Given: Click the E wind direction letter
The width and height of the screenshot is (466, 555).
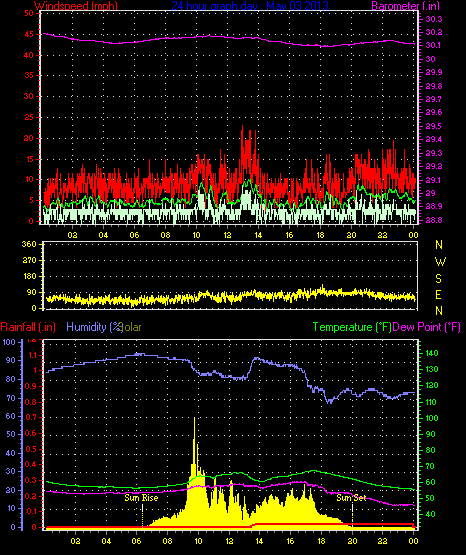Looking at the screenshot, I should click(x=439, y=294).
